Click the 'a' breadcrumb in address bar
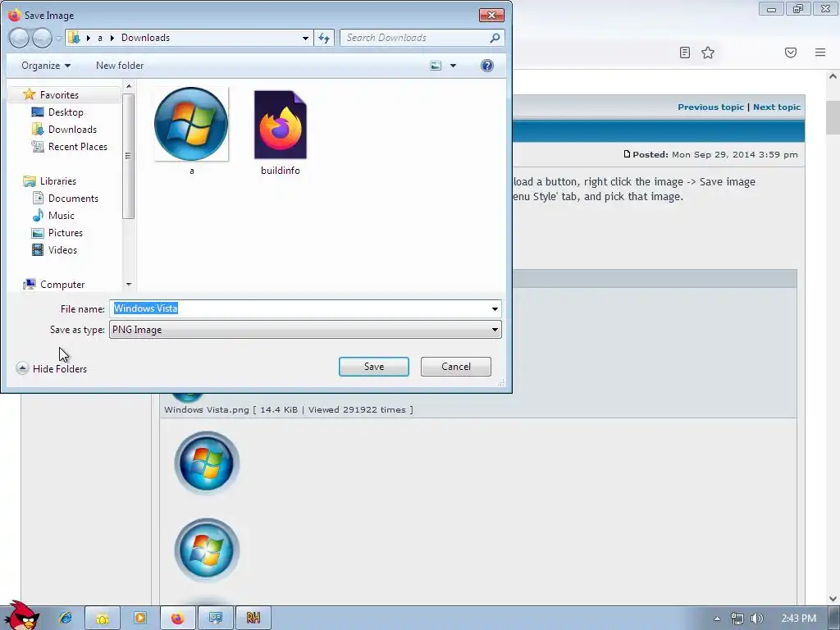The width and height of the screenshot is (840, 630). (x=100, y=38)
